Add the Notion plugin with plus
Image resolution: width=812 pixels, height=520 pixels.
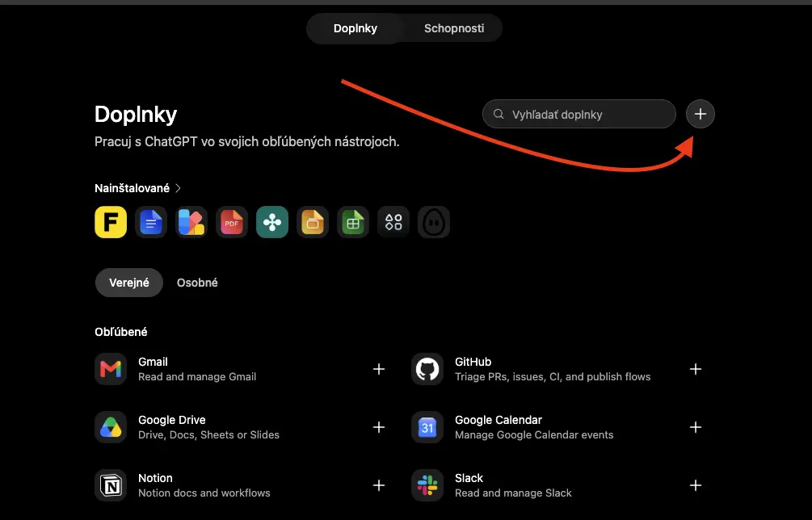(379, 485)
